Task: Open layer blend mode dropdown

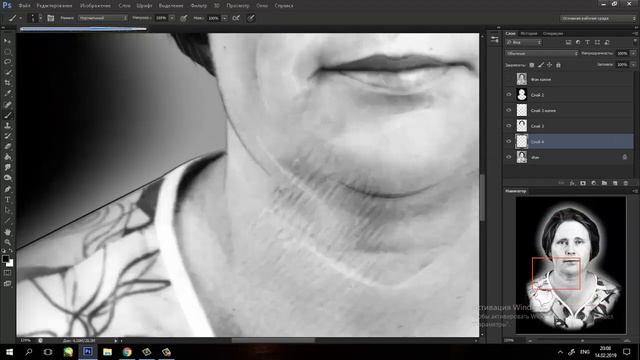Action: pyautogui.click(x=542, y=53)
